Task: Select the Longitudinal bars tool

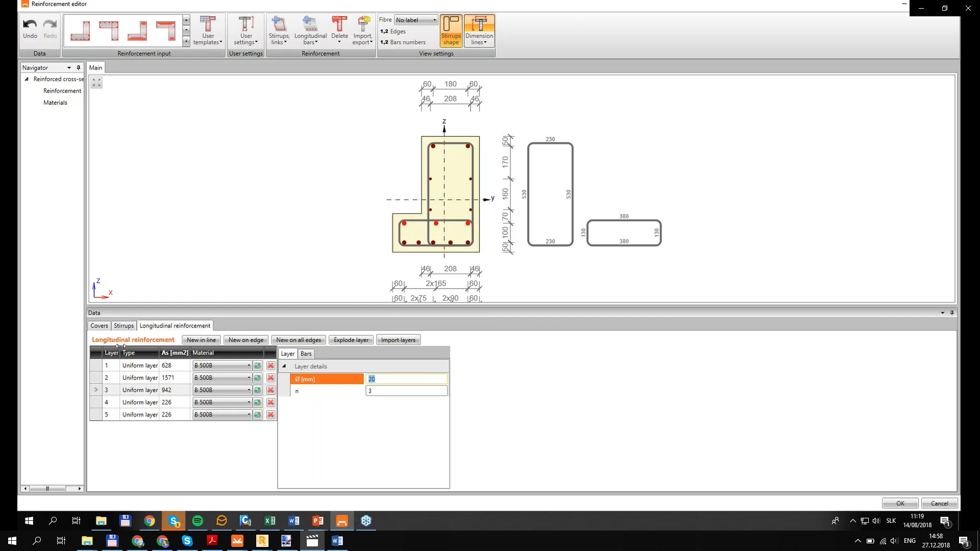Action: [310, 30]
